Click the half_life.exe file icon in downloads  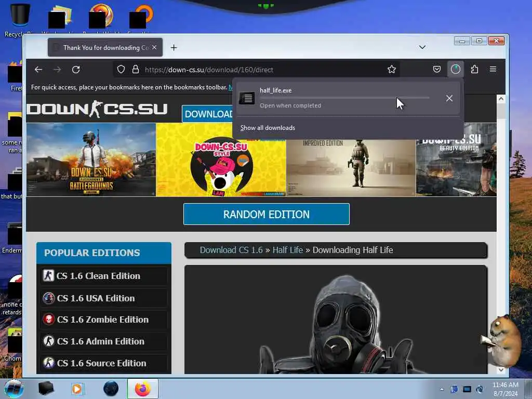pos(247,98)
